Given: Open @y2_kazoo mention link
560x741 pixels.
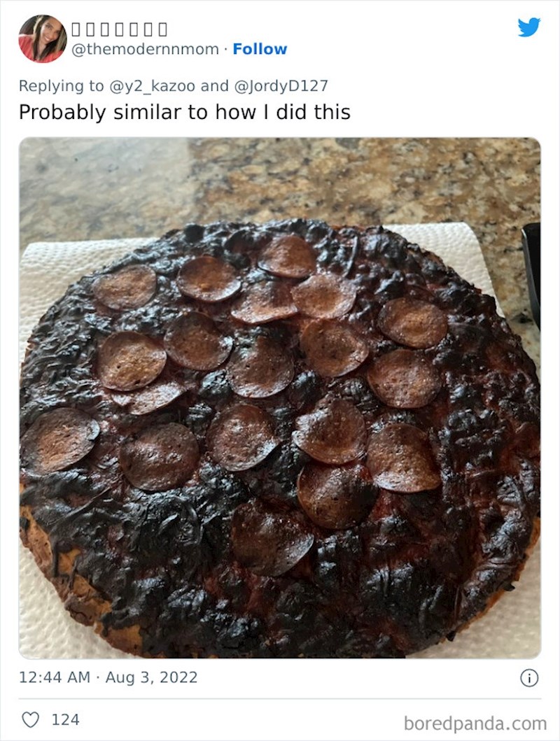Looking at the screenshot, I should tap(152, 85).
